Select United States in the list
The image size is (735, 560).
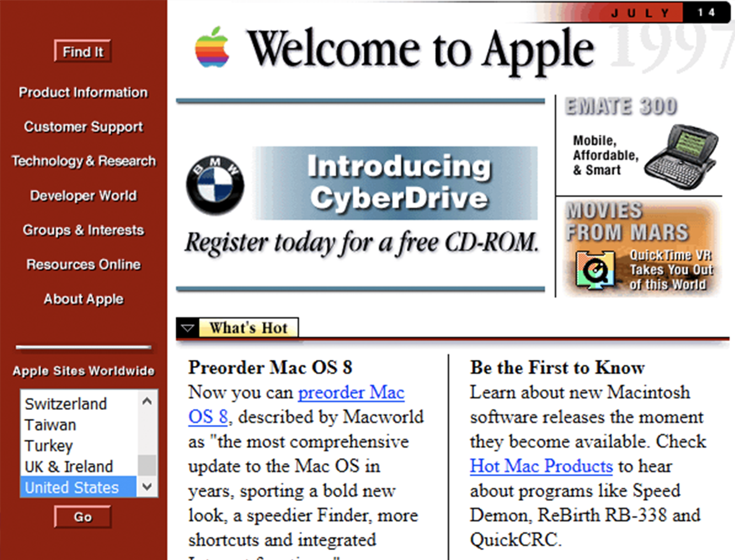point(78,487)
